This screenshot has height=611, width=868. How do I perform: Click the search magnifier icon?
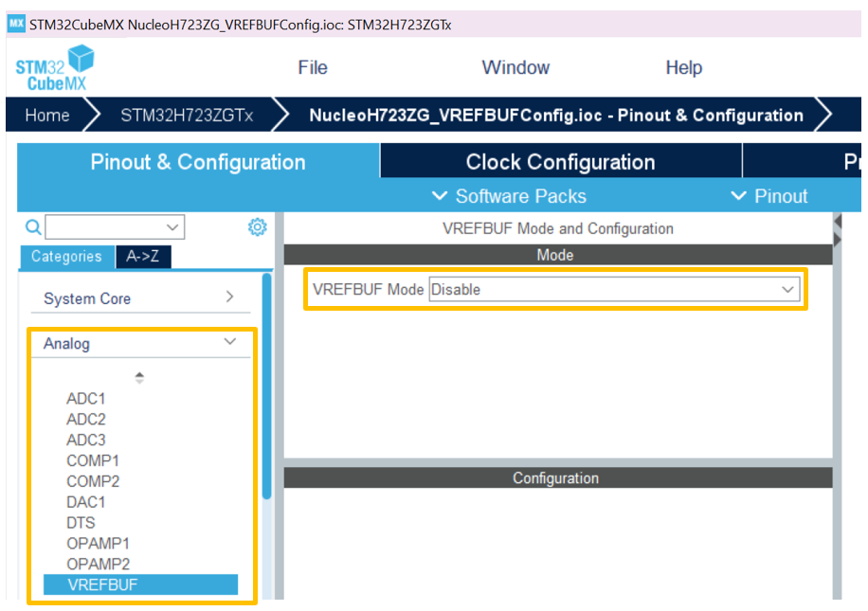coord(33,227)
